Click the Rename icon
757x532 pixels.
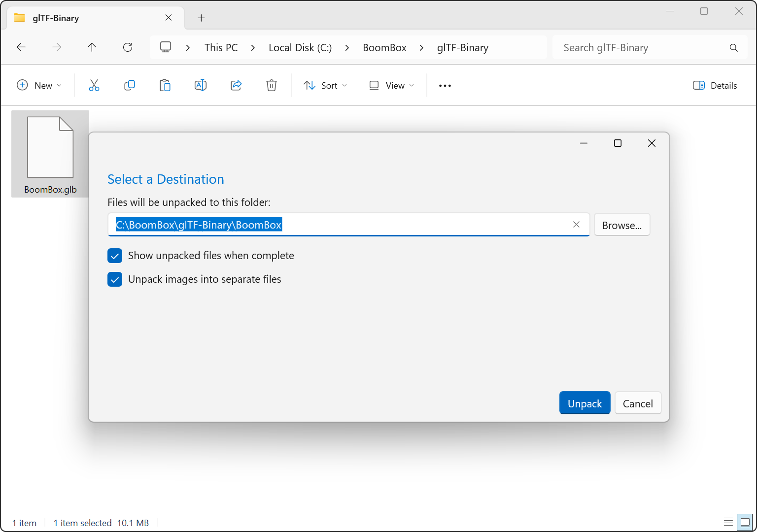click(201, 86)
